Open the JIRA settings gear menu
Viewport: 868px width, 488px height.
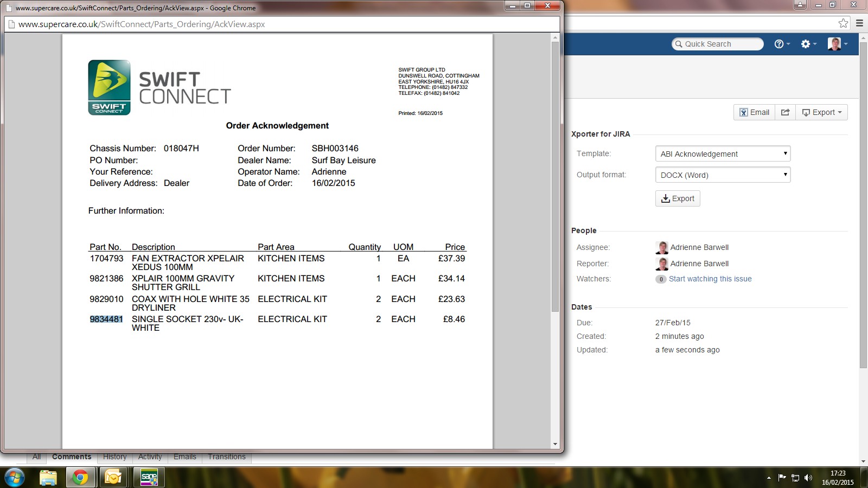(x=808, y=44)
